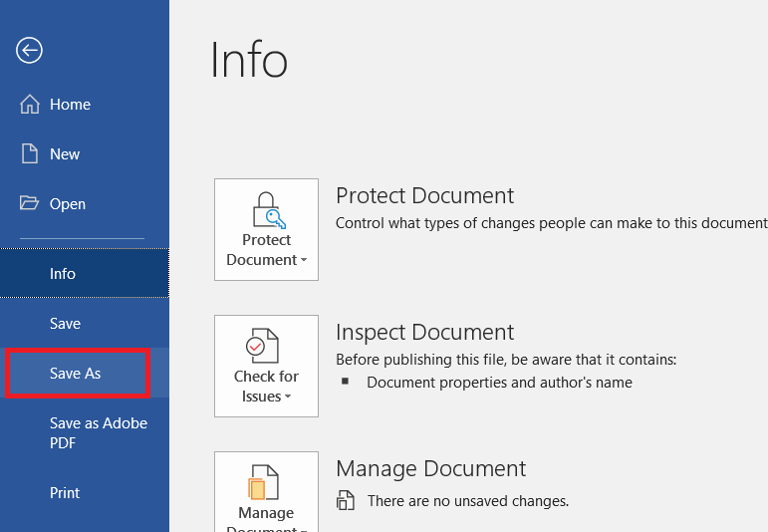The width and height of the screenshot is (768, 532).
Task: Click the Home house icon
Action: coord(30,104)
